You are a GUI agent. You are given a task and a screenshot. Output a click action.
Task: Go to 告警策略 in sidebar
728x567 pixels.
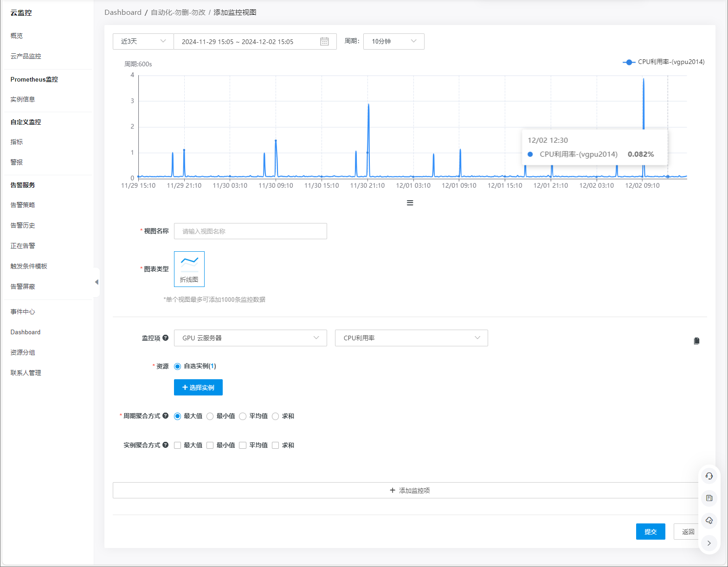point(23,205)
